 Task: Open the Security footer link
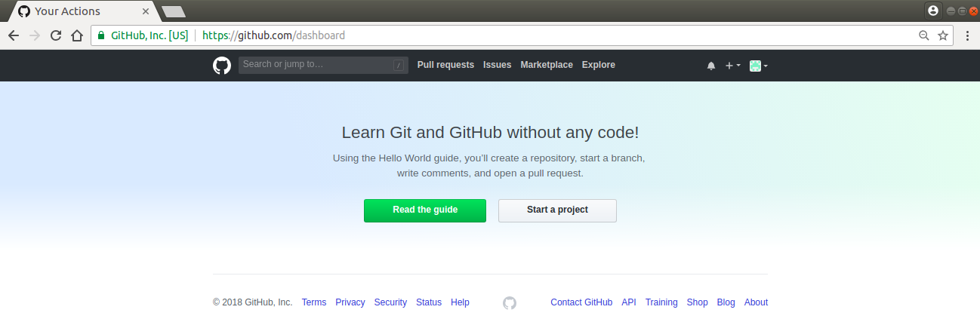click(x=390, y=302)
